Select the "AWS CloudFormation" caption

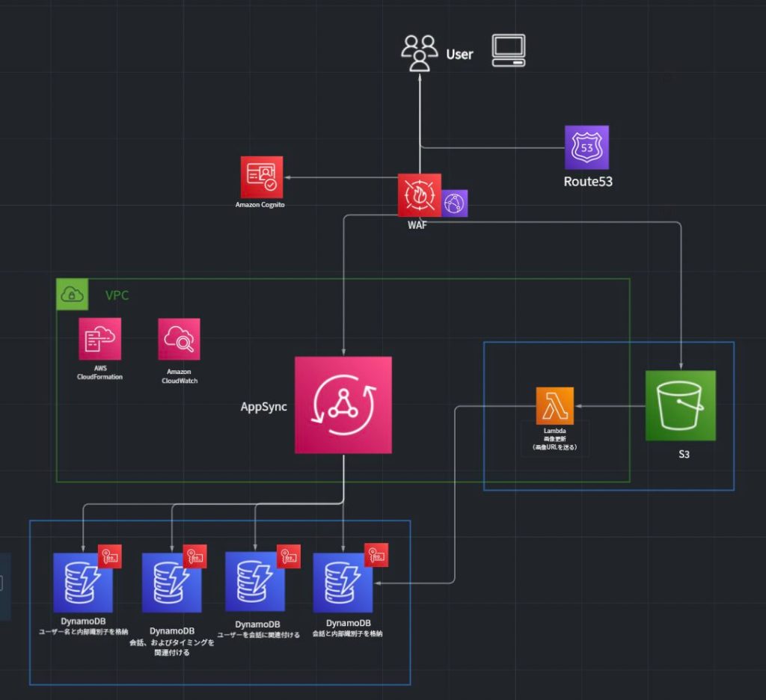coord(100,372)
